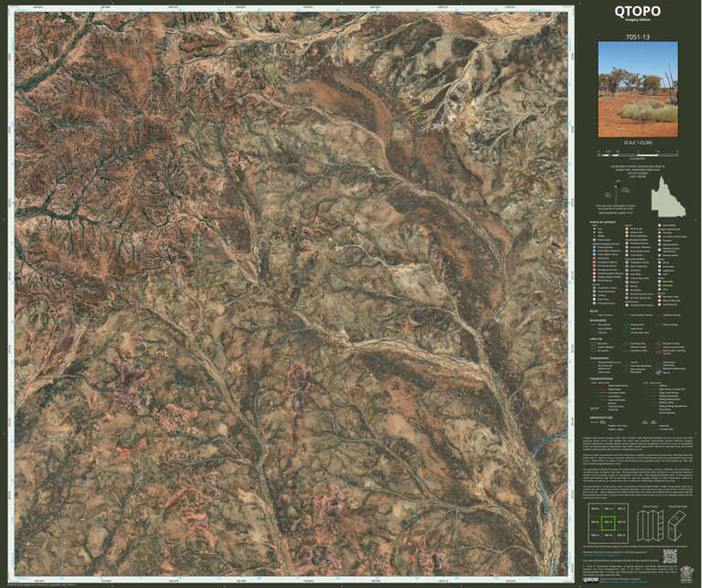Click the Queensland state locator map
The height and width of the screenshot is (588, 702).
pyautogui.click(x=669, y=196)
